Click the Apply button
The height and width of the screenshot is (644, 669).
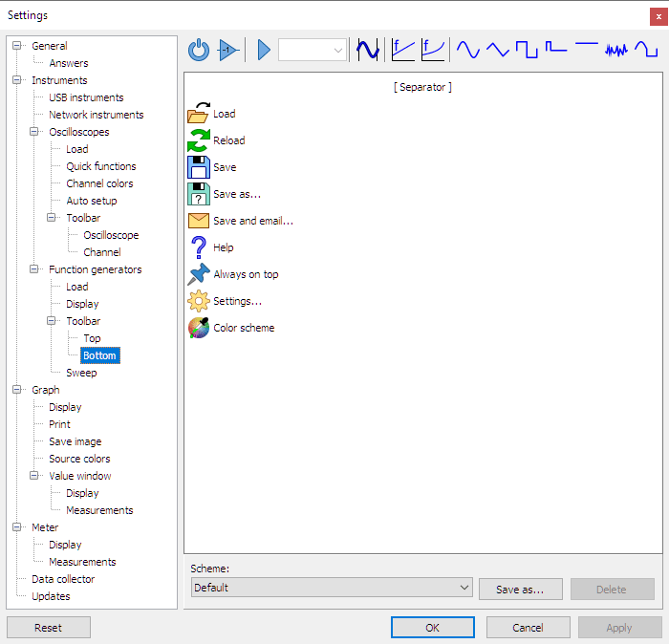pos(619,628)
